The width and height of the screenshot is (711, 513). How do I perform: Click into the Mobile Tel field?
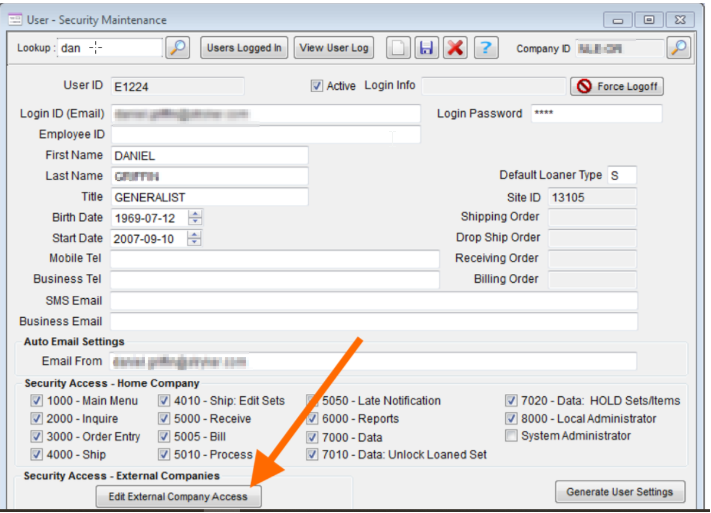(274, 259)
